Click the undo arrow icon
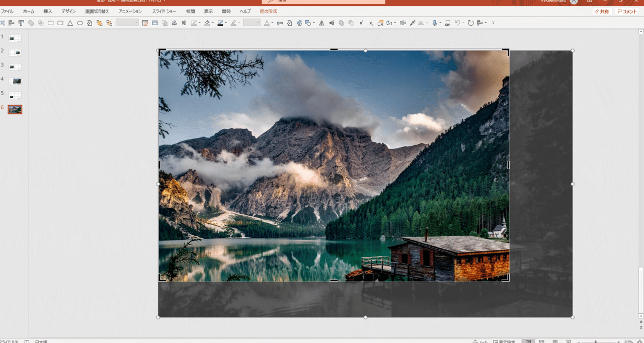This screenshot has width=644, height=343. click(x=457, y=23)
